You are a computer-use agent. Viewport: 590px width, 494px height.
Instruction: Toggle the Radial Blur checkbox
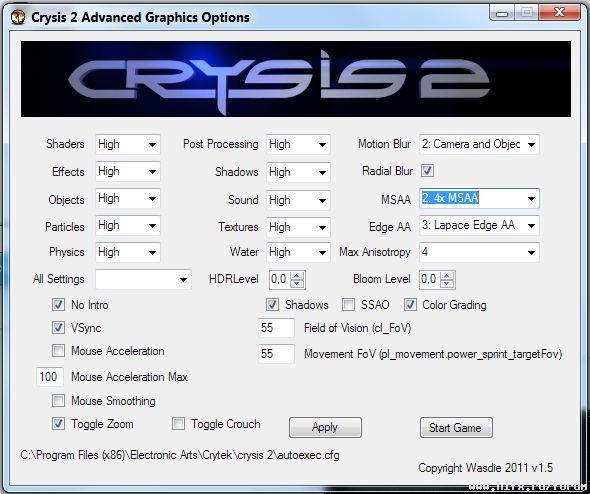pos(427,170)
